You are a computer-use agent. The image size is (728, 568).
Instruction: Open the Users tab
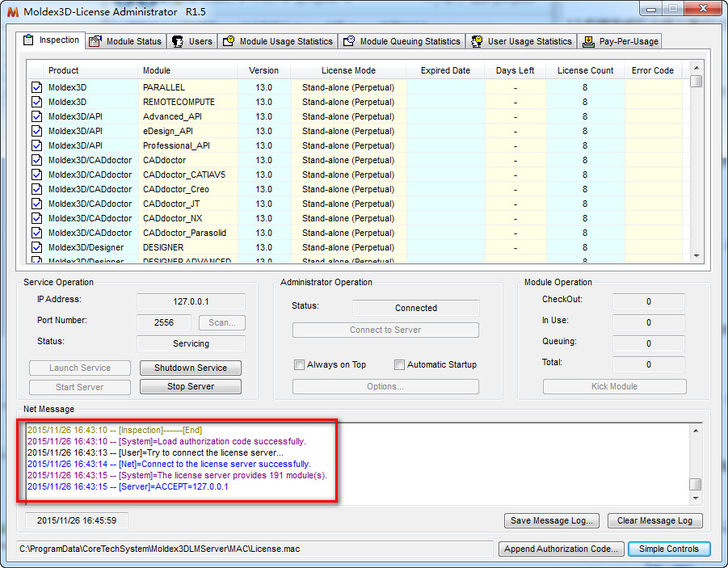[x=191, y=41]
